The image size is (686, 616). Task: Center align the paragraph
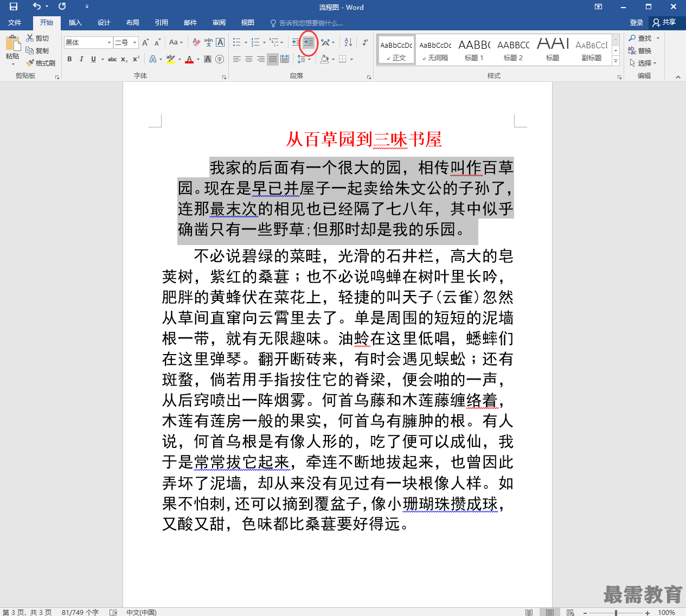[249, 59]
